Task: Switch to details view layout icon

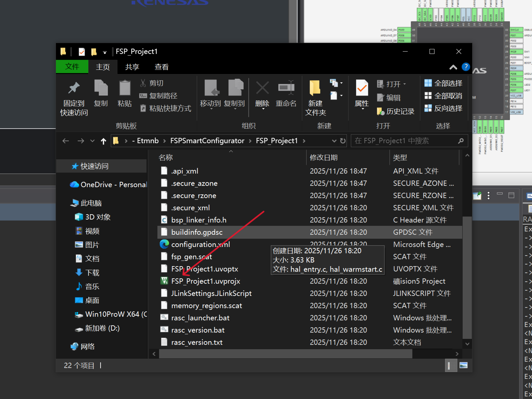Action: coord(451,365)
